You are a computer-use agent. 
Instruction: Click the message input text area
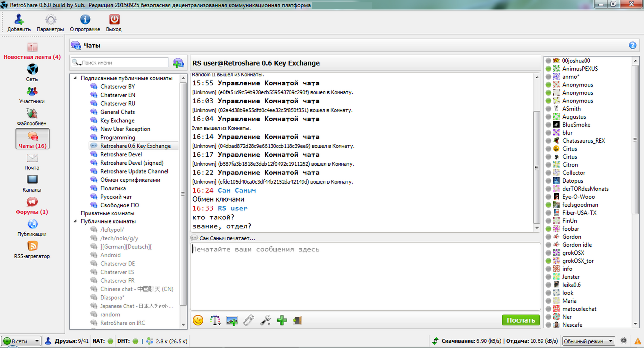pyautogui.click(x=365, y=276)
